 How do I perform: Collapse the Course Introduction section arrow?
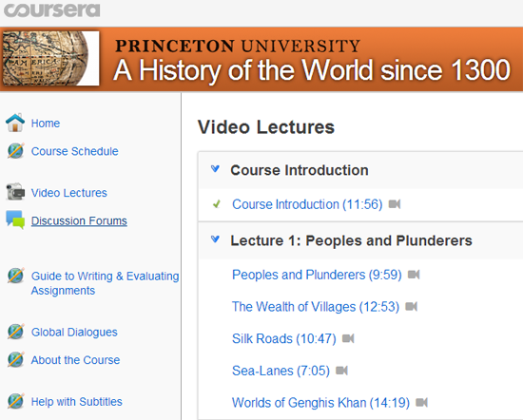pos(216,169)
